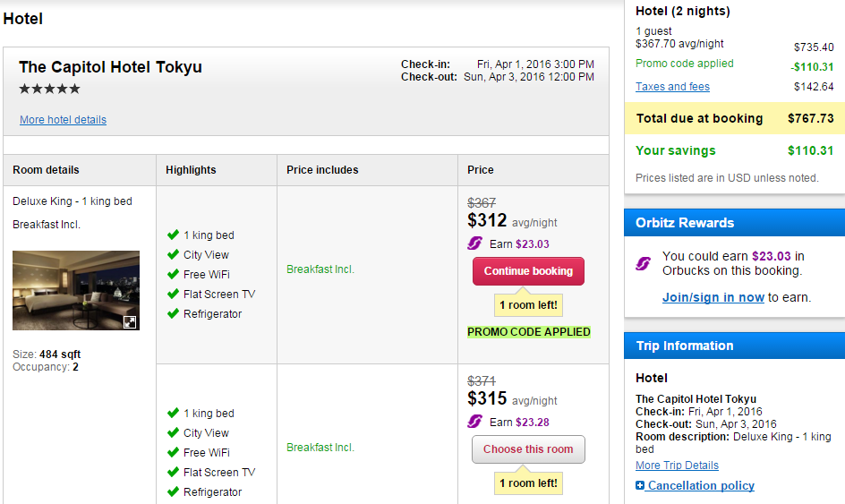
Task: Click Join/sign in now link
Action: (x=713, y=297)
